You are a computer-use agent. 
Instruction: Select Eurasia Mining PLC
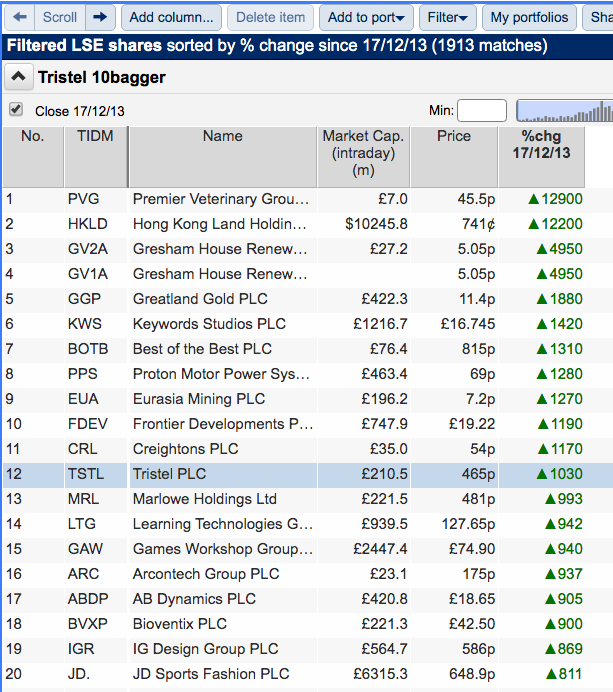click(x=199, y=399)
